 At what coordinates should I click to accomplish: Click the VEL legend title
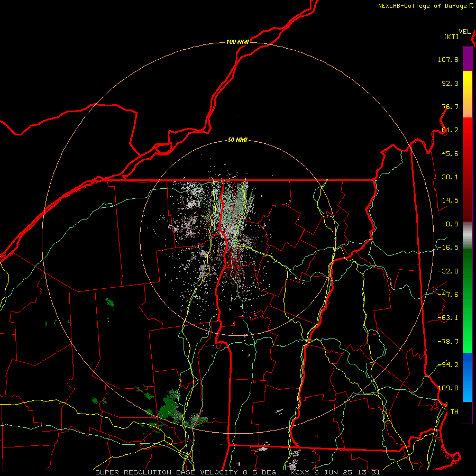(x=464, y=32)
